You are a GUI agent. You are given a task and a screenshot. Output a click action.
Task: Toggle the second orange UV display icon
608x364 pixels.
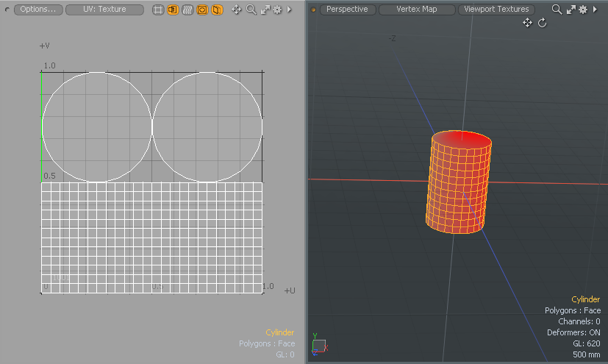(173, 10)
